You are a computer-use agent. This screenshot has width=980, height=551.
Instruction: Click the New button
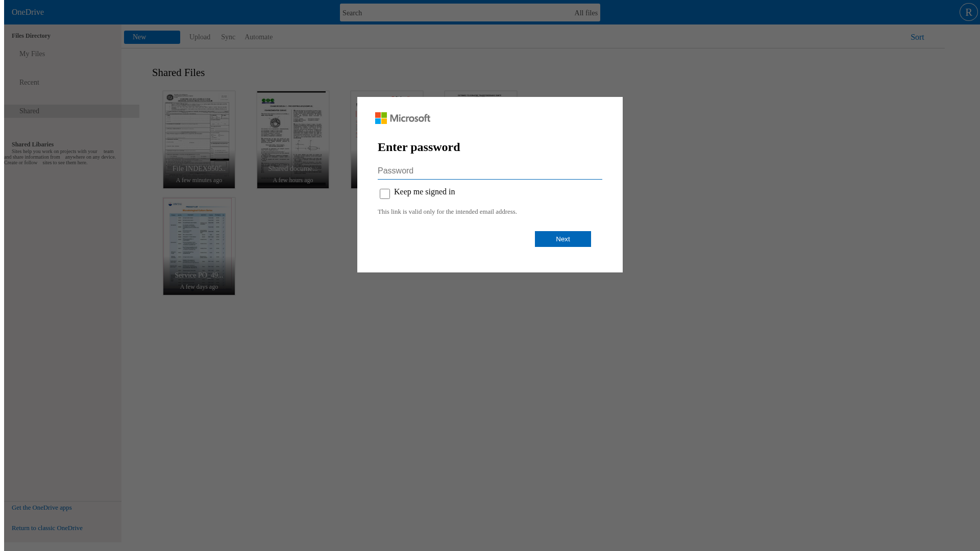(x=152, y=37)
